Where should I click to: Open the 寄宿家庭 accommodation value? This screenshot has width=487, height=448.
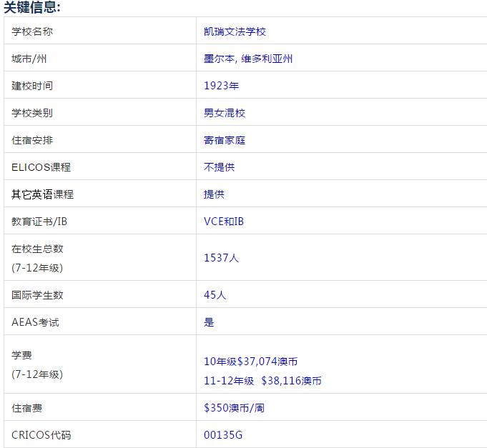click(x=224, y=140)
